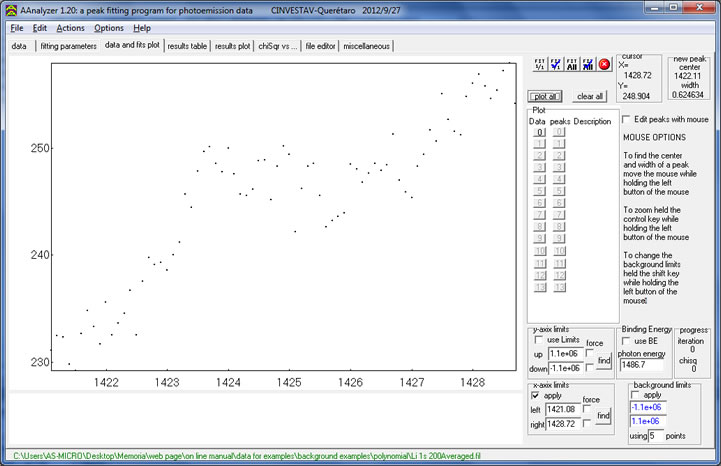721x466 pixels.
Task: Click the FIT 1/1 single-iteration toolbar icon
Action: pyautogui.click(x=540, y=65)
